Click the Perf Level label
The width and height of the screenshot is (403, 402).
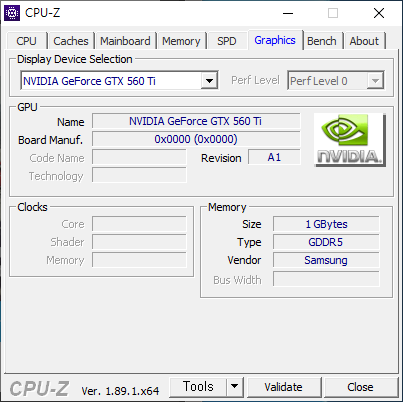(255, 80)
